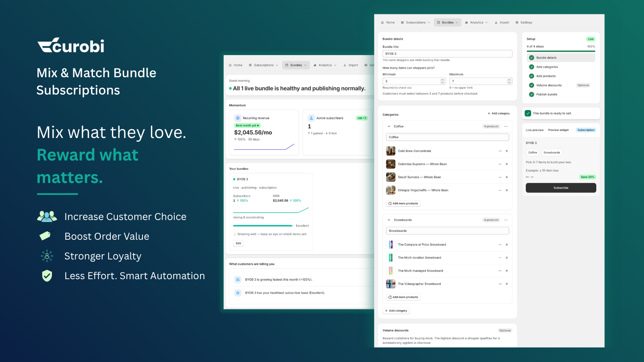Delete Decaf Sumatra — Whole Bean via X

pyautogui.click(x=507, y=177)
